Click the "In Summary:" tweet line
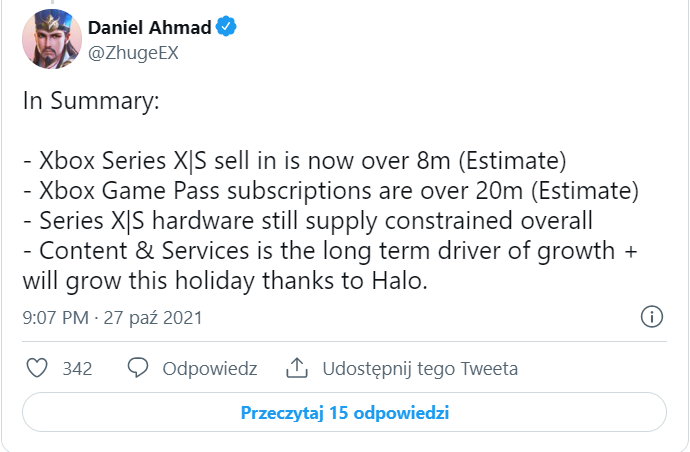Image resolution: width=690 pixels, height=452 pixels. [x=91, y=101]
